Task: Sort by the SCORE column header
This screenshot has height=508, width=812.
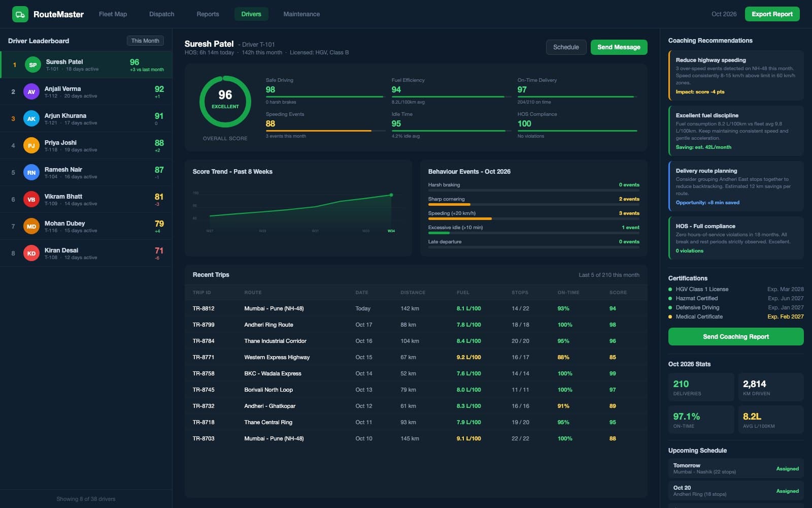Action: [x=618, y=293]
